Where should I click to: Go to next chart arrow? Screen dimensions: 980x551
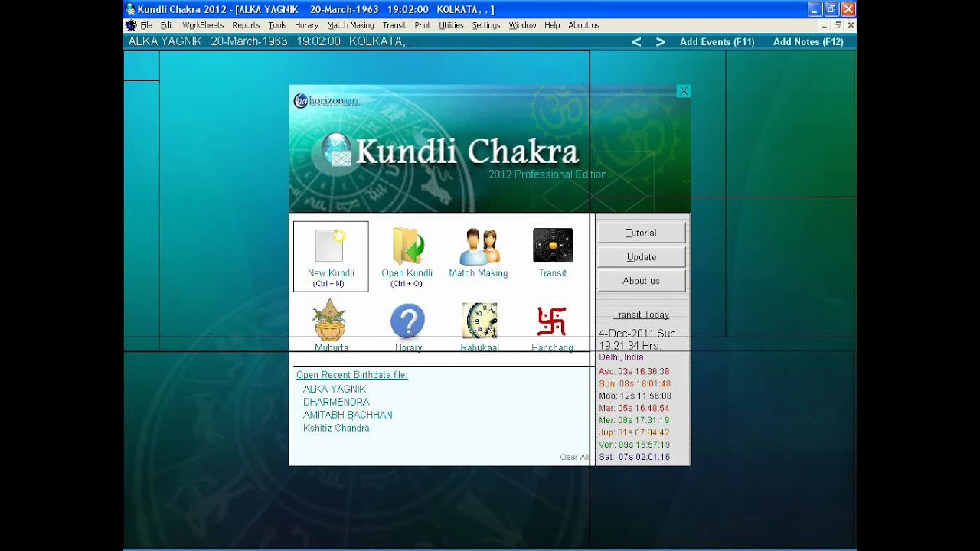[661, 42]
